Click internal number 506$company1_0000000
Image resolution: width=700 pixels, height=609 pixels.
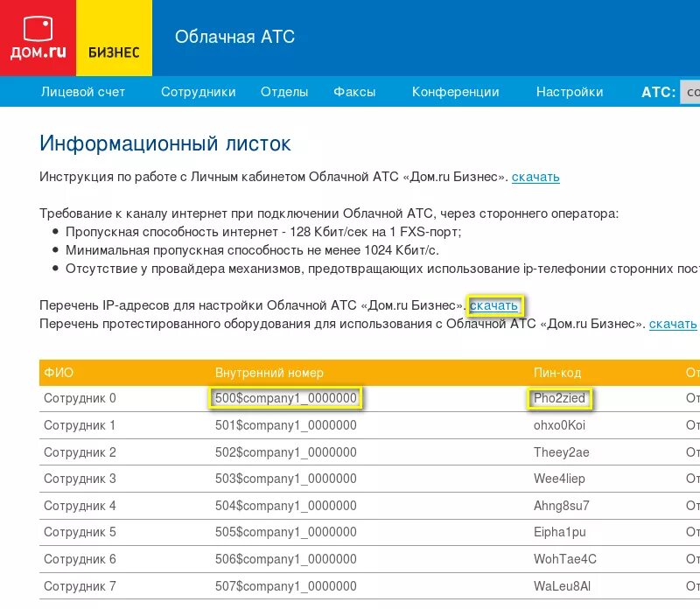[286, 559]
